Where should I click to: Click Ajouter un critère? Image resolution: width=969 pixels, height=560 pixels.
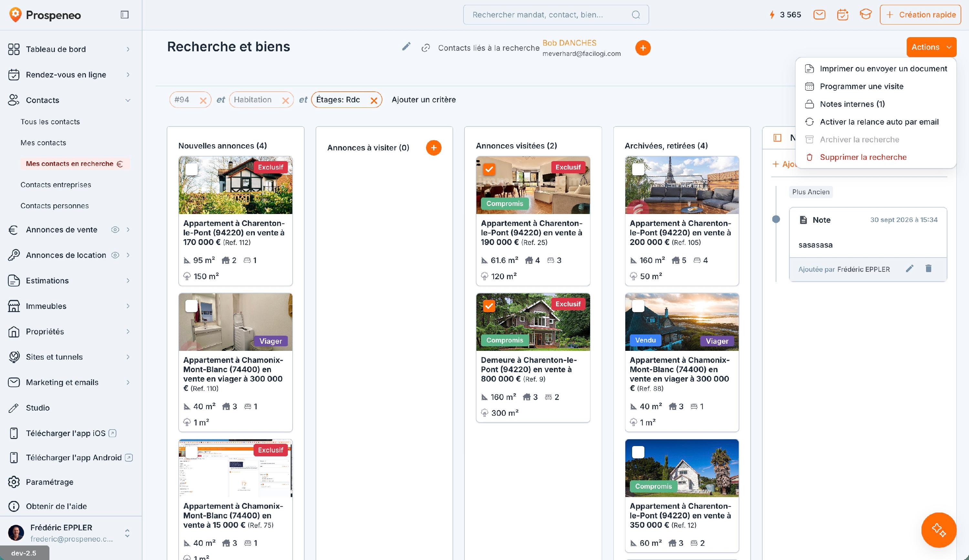(423, 100)
